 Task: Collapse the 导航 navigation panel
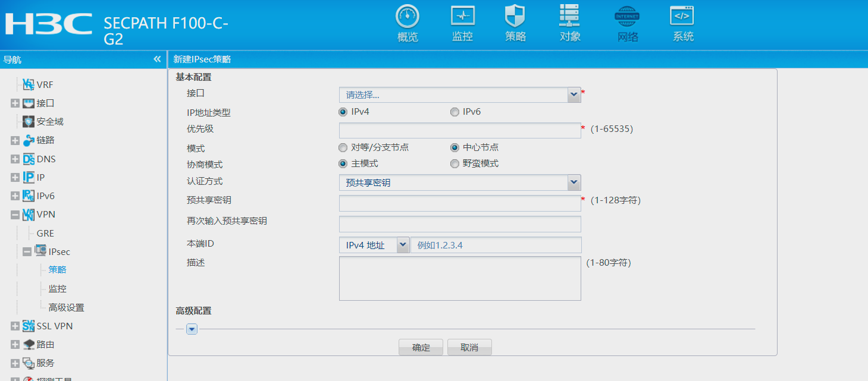coord(157,59)
